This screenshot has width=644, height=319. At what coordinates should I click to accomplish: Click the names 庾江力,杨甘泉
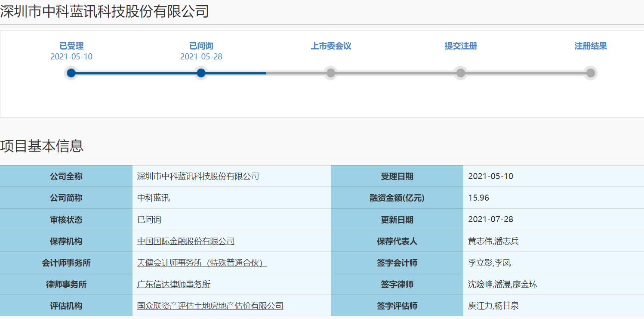click(493, 306)
